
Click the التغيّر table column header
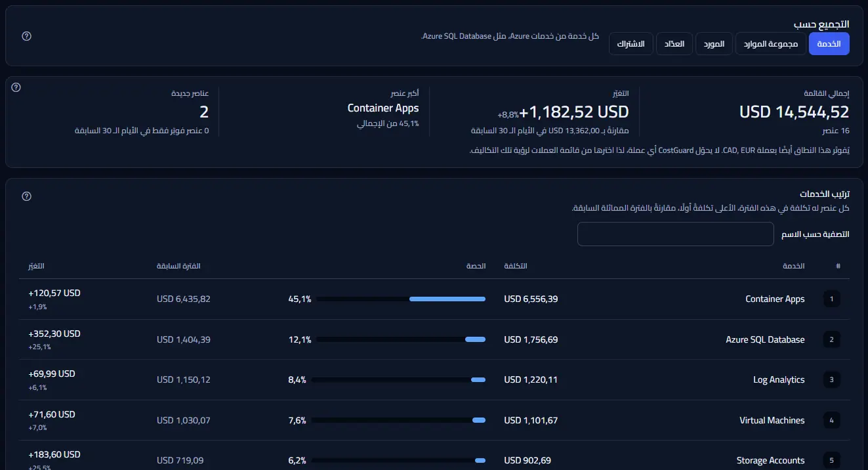[36, 266]
